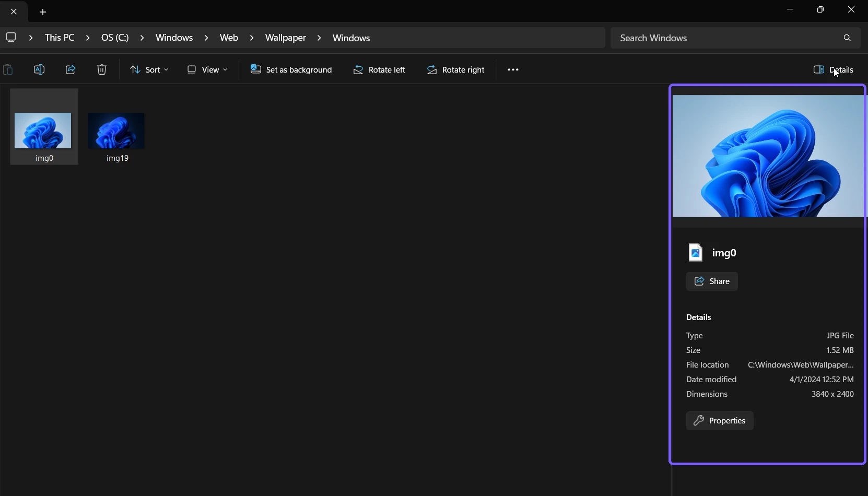Click the dimensions value 3840 x 2400
Viewport: 868px width, 496px height.
pos(832,394)
